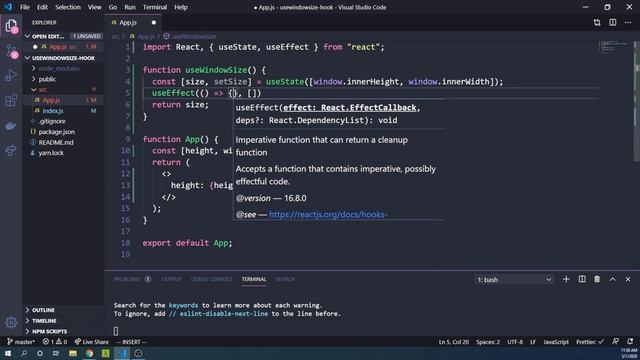Add a new terminal with plus icon
Viewport: 640px width, 360px height.
pos(566,279)
